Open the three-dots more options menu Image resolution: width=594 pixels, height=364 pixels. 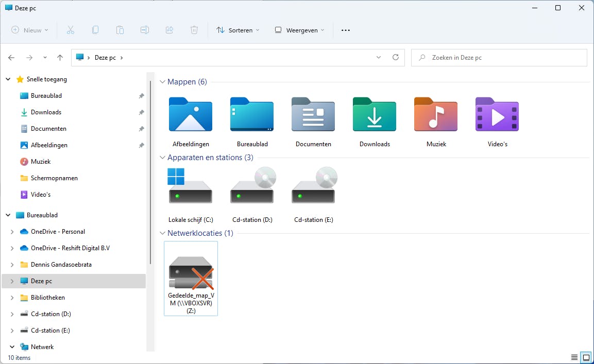[346, 30]
